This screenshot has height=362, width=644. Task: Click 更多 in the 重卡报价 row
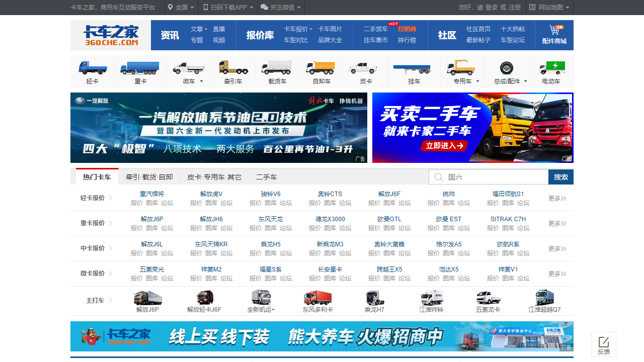(557, 223)
